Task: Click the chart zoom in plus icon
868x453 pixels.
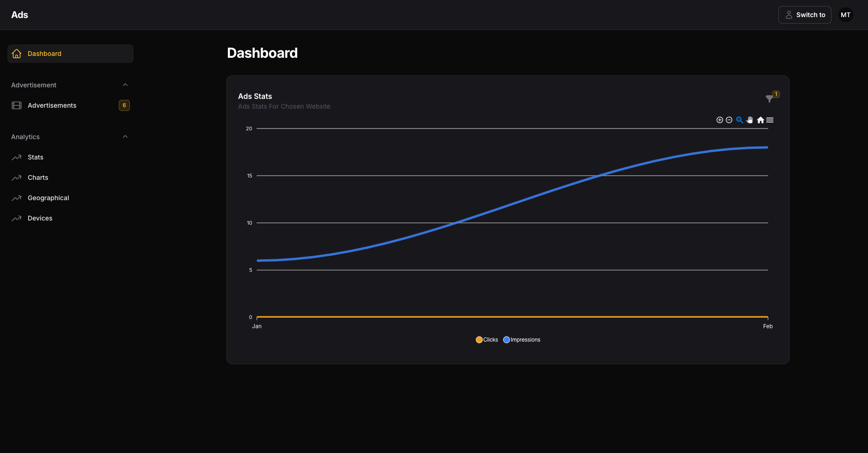Action: coord(720,120)
